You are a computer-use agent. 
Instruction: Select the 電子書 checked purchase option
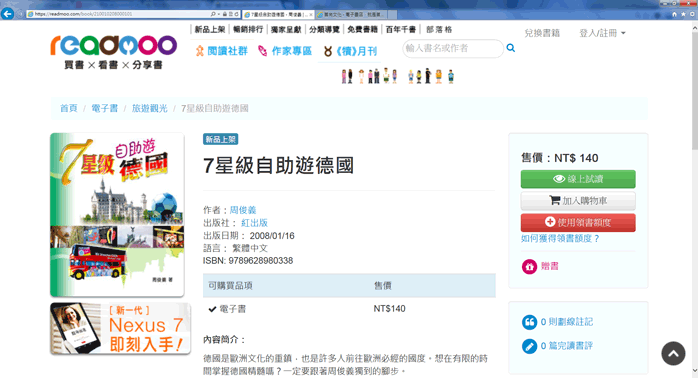[227, 309]
